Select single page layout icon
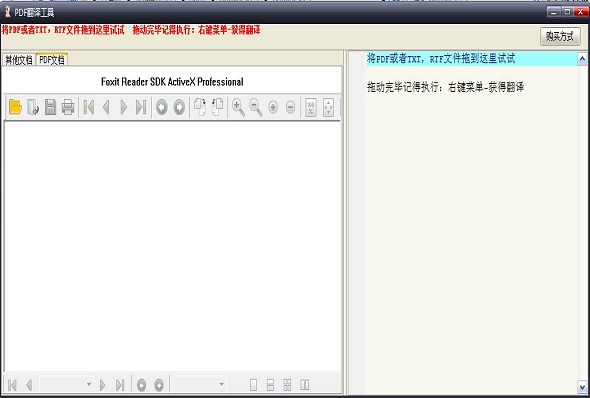The height and width of the screenshot is (398, 590). [x=254, y=384]
